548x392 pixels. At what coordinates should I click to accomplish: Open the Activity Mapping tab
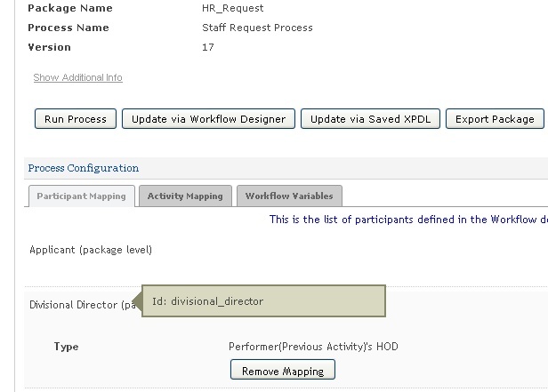[x=185, y=196]
